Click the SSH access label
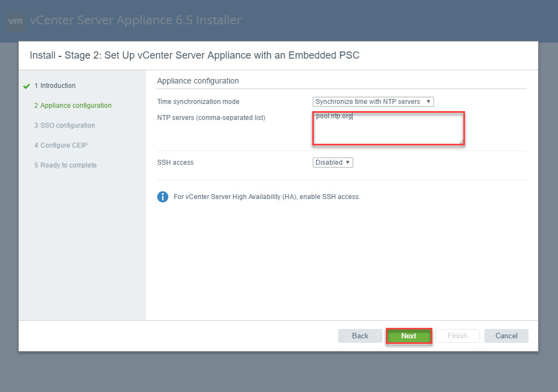The height and width of the screenshot is (392, 558). [175, 163]
